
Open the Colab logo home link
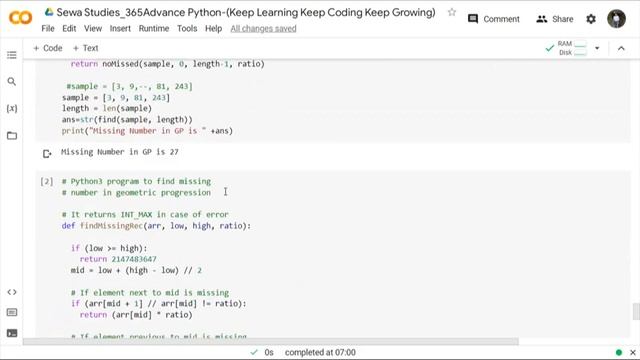coord(20,18)
